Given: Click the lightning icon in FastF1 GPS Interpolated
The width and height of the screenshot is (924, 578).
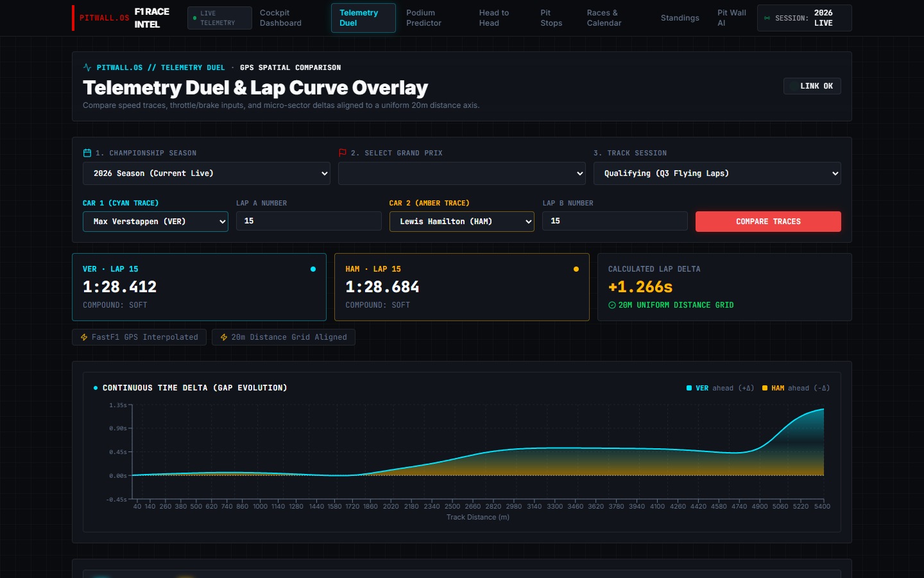Looking at the screenshot, I should point(84,337).
